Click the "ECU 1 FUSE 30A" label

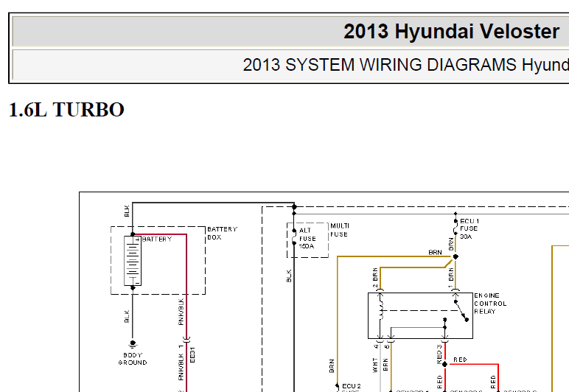[x=469, y=228]
